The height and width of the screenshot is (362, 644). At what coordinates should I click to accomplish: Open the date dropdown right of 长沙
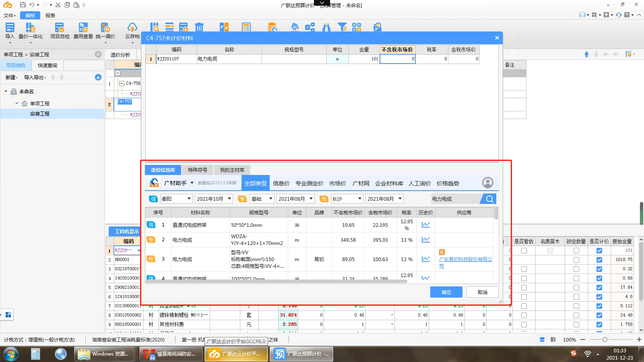(384, 199)
